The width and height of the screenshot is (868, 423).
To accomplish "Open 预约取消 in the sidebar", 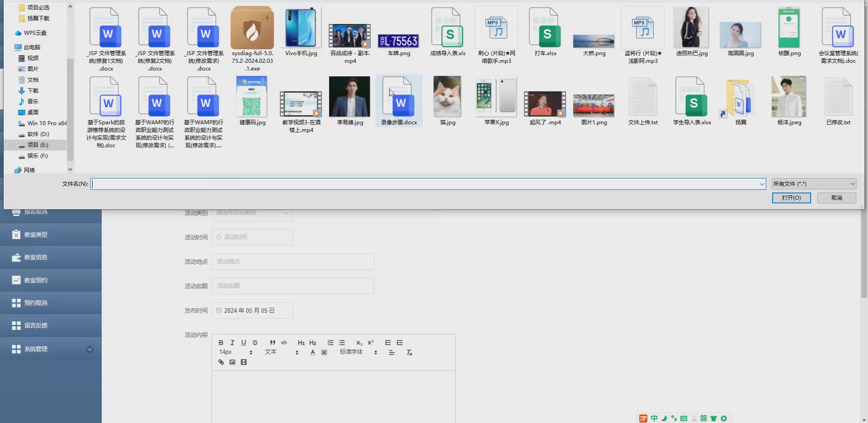I will 51,303.
